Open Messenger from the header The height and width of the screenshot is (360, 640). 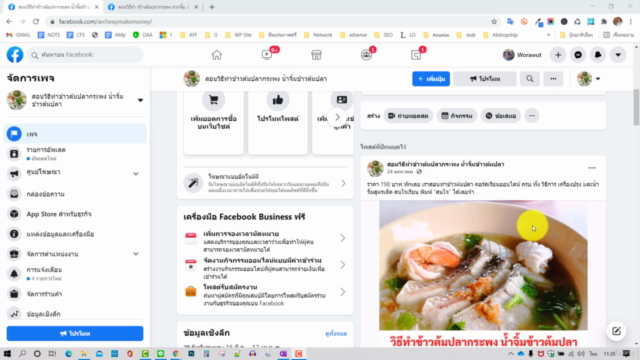click(578, 55)
